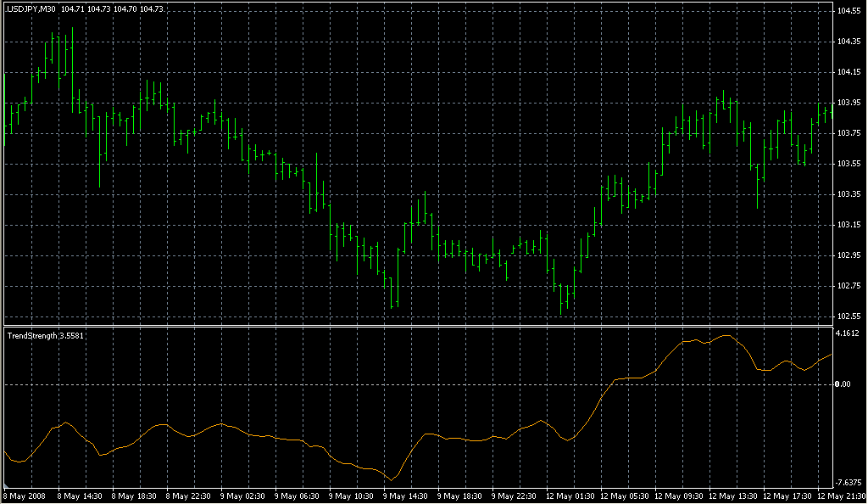Click the 104.15 price scale label
868x504 pixels.
(849, 72)
